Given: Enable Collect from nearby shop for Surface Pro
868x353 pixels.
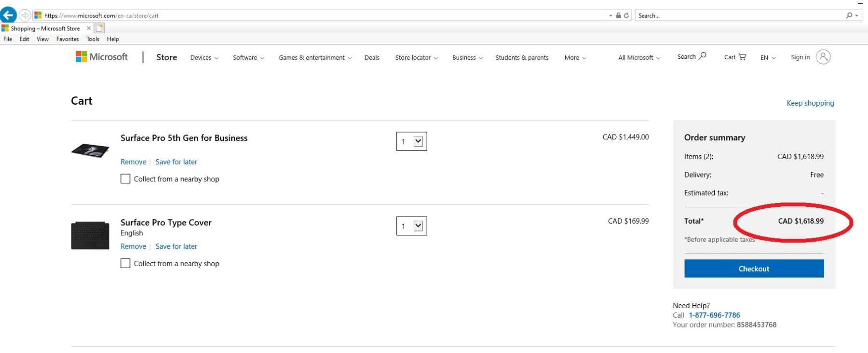Looking at the screenshot, I should coord(125,179).
